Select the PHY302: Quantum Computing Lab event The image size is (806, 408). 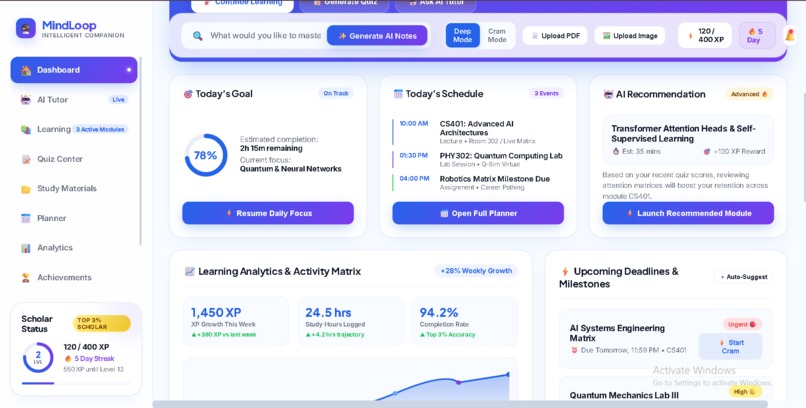click(478, 159)
